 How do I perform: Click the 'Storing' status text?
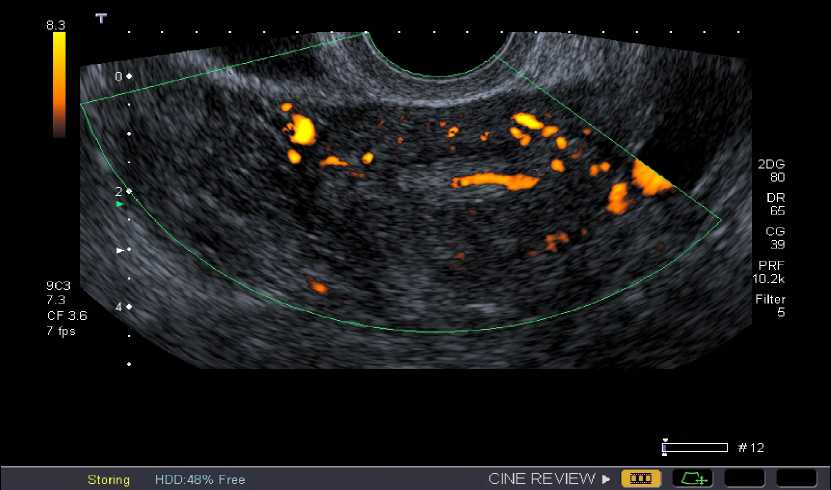[x=109, y=480]
